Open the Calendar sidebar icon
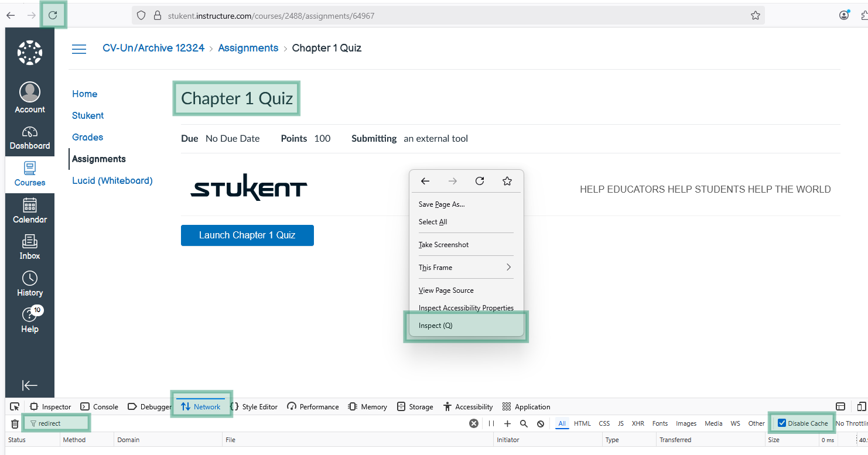The image size is (868, 455). pyautogui.click(x=30, y=211)
